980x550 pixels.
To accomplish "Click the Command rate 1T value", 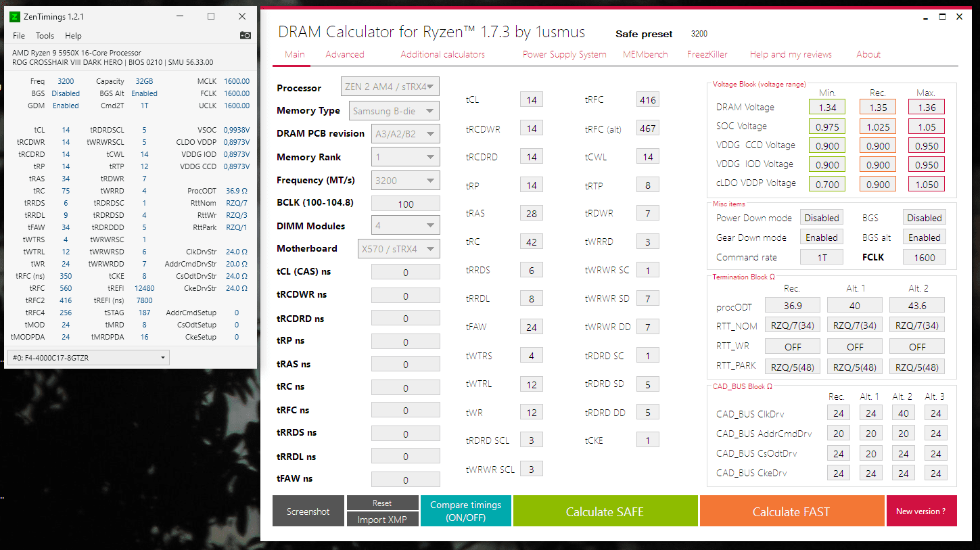I will pyautogui.click(x=822, y=257).
